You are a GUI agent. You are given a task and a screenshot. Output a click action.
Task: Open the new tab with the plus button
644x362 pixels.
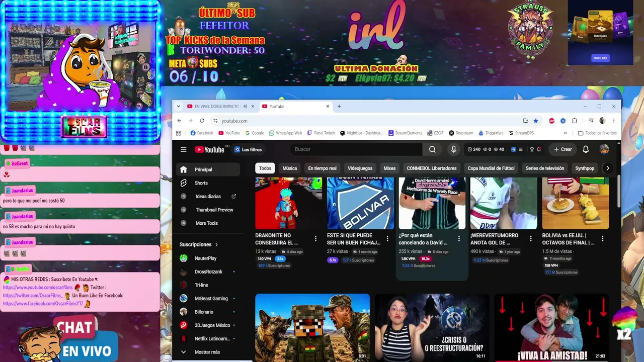[339, 106]
